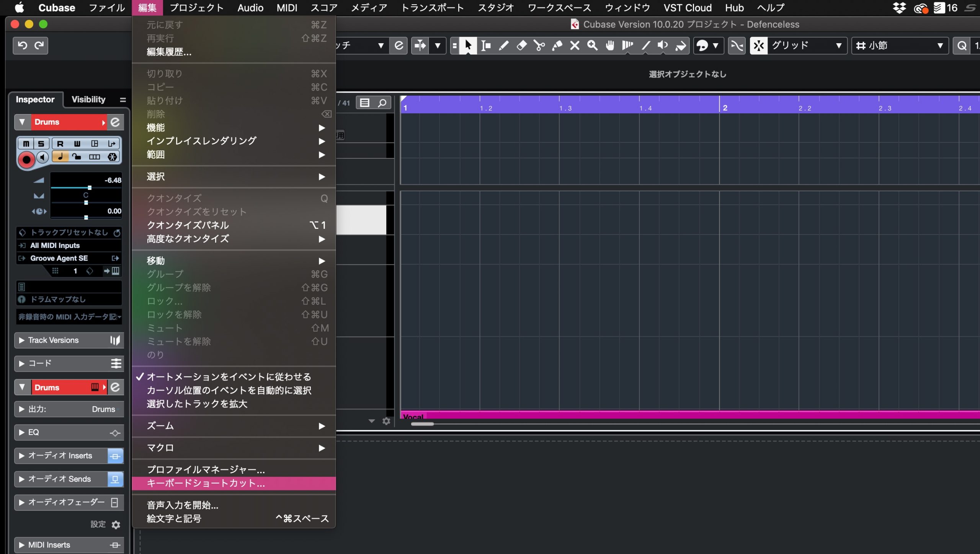Open the プロジェクト menu

[196, 8]
